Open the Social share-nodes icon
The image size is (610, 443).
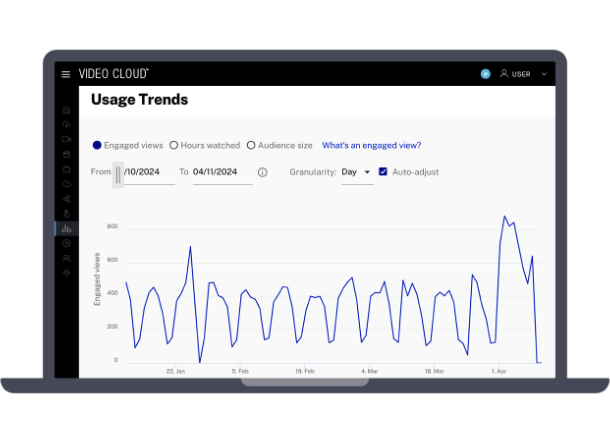coord(67,199)
